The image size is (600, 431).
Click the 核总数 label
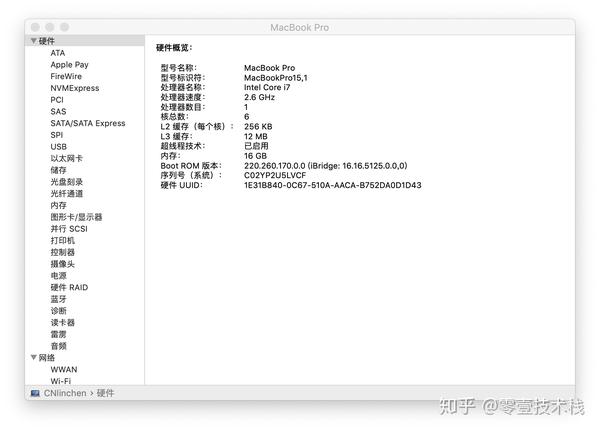click(x=174, y=117)
